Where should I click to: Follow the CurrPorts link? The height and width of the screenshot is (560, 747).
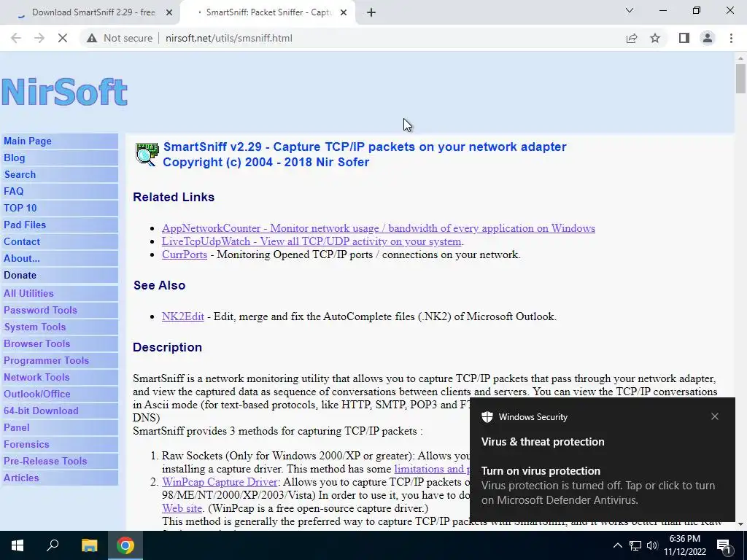[x=185, y=254]
